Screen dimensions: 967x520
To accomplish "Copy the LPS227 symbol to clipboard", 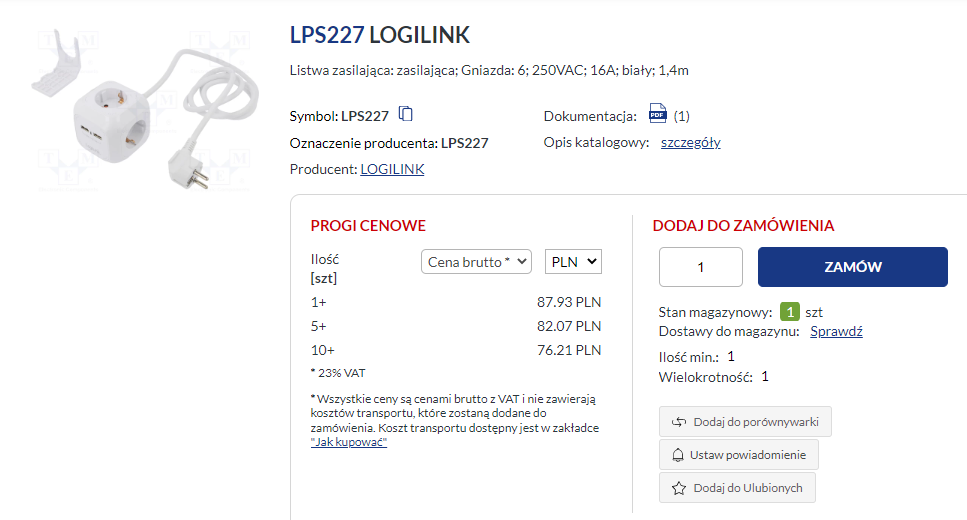I will pos(406,114).
